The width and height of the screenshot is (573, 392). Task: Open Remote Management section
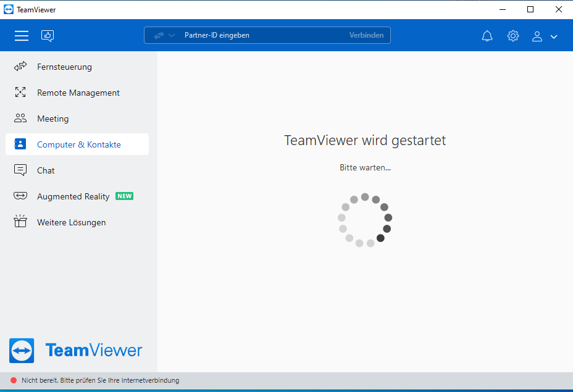click(77, 93)
